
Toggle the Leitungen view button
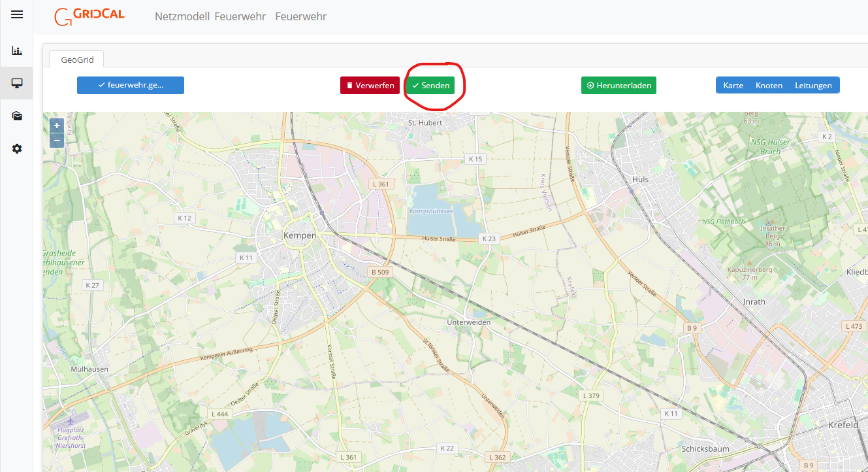point(813,86)
